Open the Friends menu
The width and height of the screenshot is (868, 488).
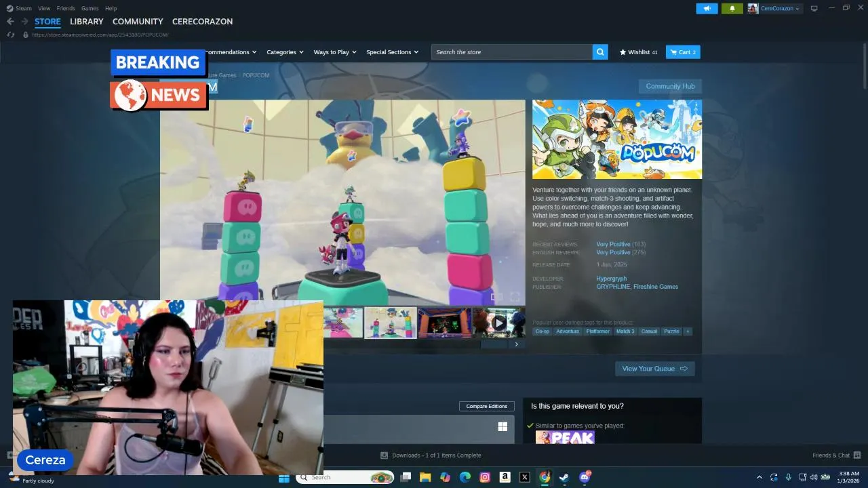tap(66, 8)
